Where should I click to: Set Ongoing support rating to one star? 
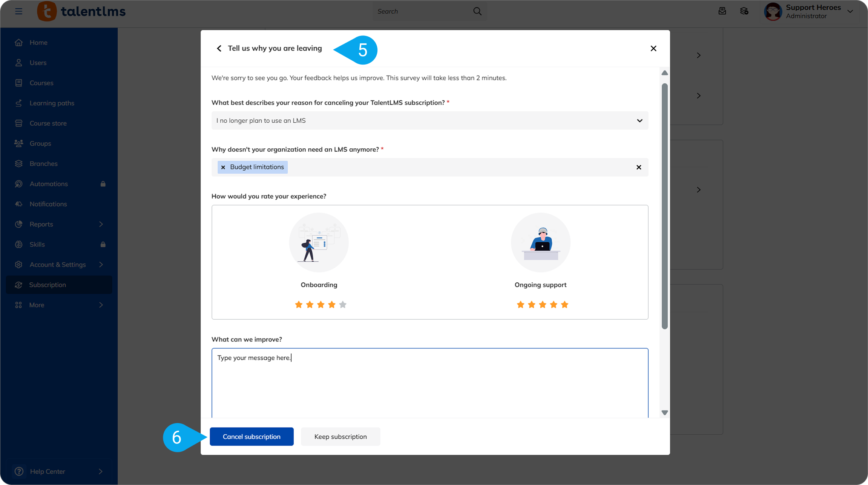click(520, 305)
